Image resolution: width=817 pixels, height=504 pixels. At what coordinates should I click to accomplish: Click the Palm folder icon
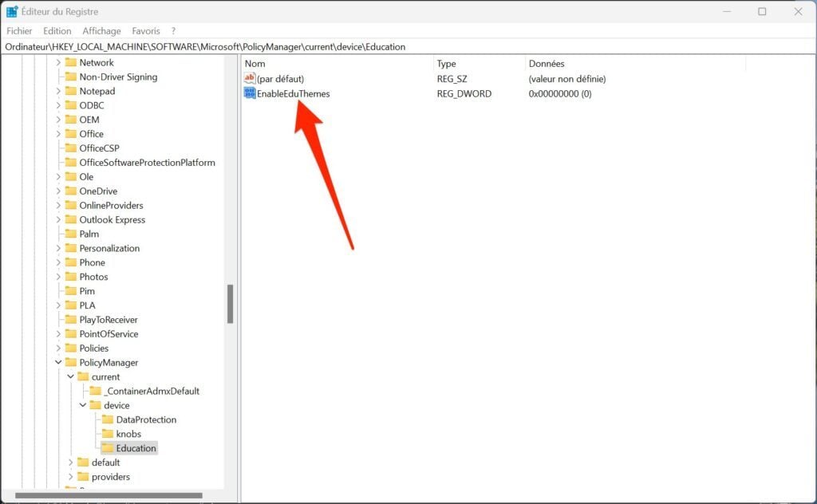71,234
